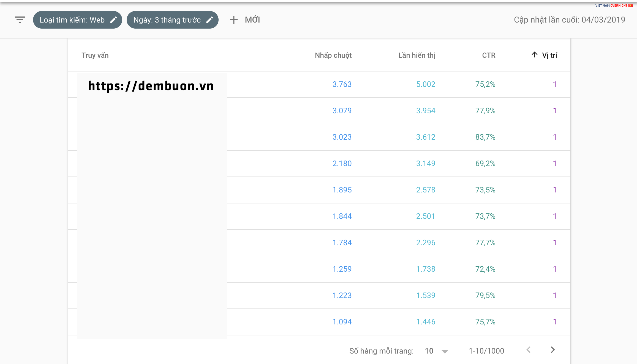Select clicks value 1.259
The image size is (637, 364).
click(x=342, y=269)
